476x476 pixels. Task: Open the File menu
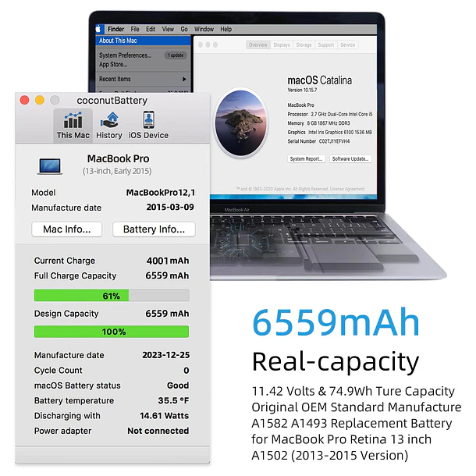point(135,29)
